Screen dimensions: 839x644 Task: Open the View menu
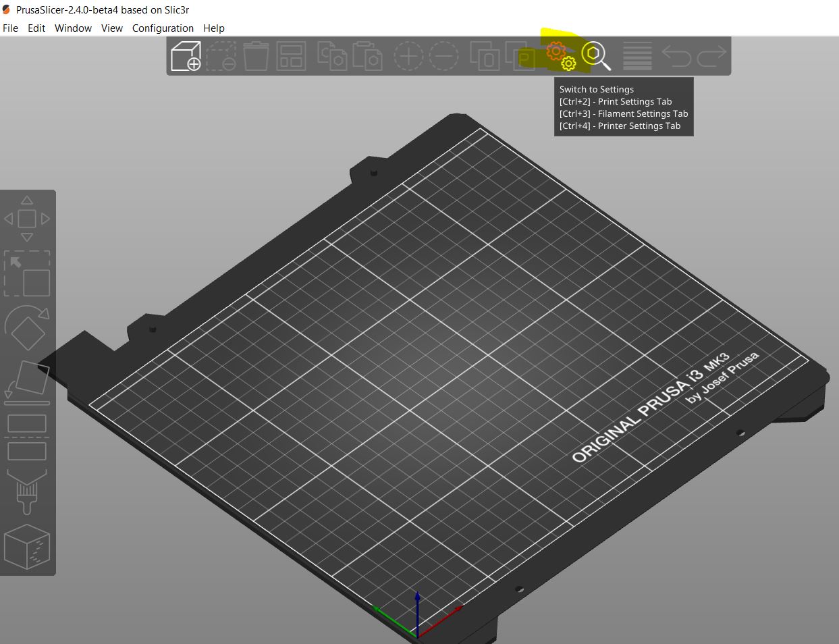pyautogui.click(x=112, y=28)
